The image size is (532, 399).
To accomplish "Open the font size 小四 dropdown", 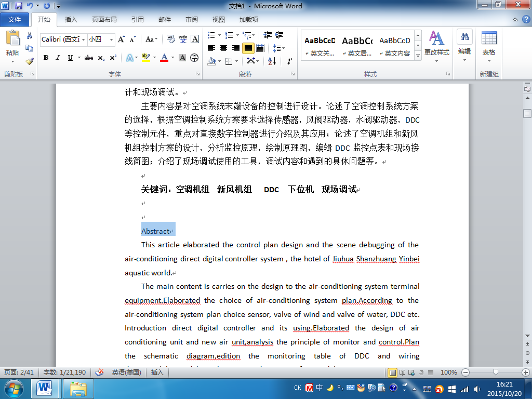I will (x=111, y=39).
